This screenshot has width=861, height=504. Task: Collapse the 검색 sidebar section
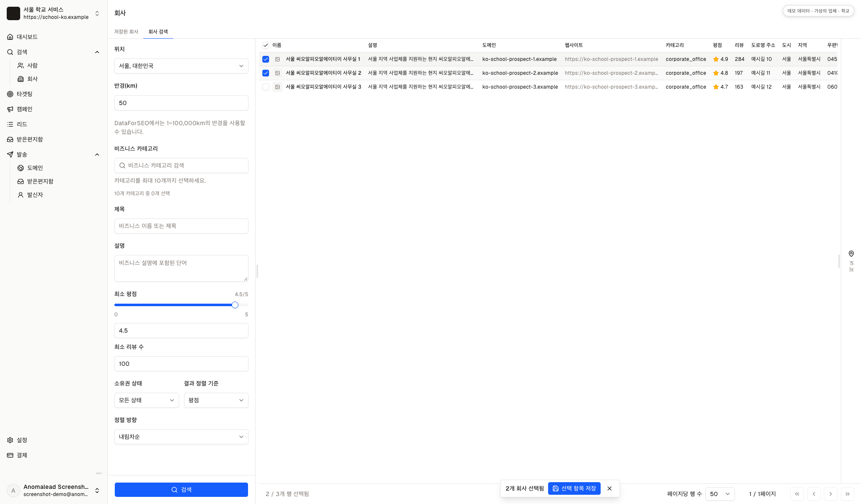97,52
